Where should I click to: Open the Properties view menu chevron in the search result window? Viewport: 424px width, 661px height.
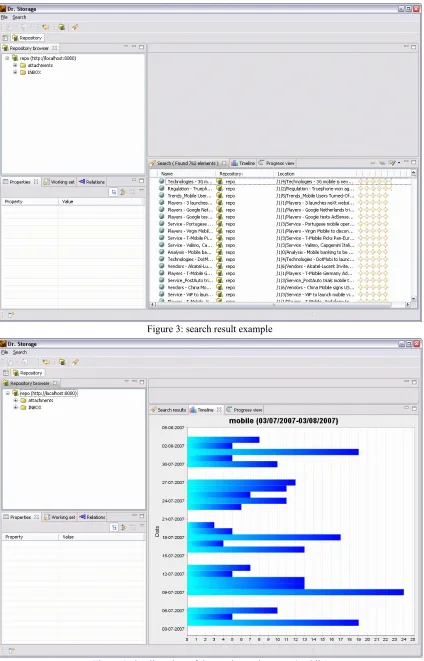[x=142, y=191]
